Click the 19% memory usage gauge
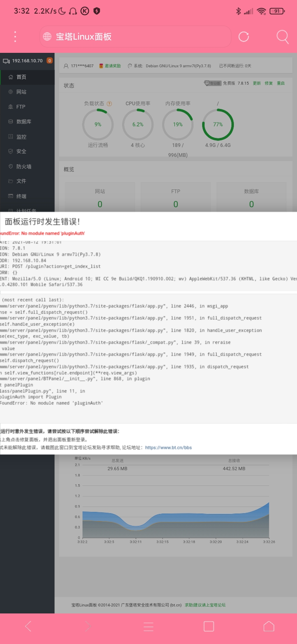 coord(178,124)
